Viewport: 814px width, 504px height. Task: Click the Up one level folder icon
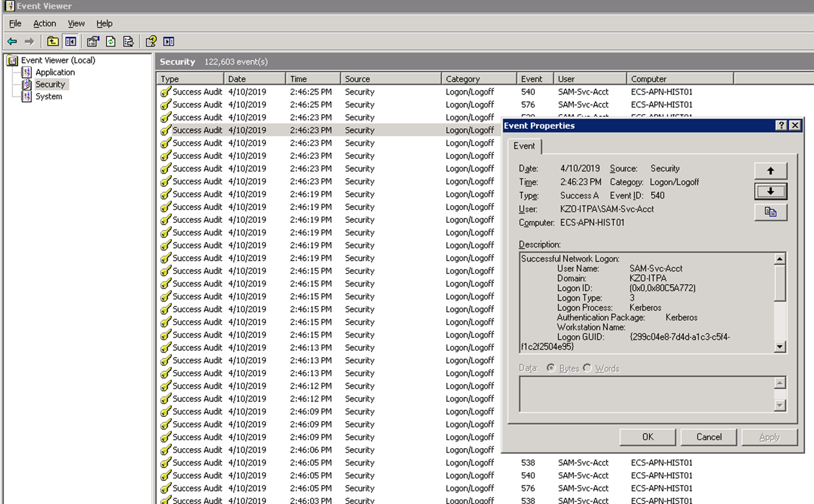(53, 42)
